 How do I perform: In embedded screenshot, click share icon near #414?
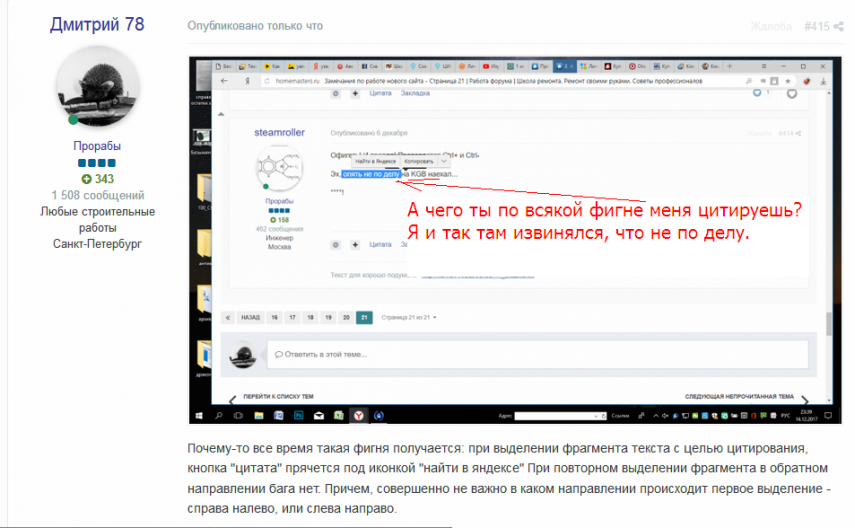(x=798, y=133)
